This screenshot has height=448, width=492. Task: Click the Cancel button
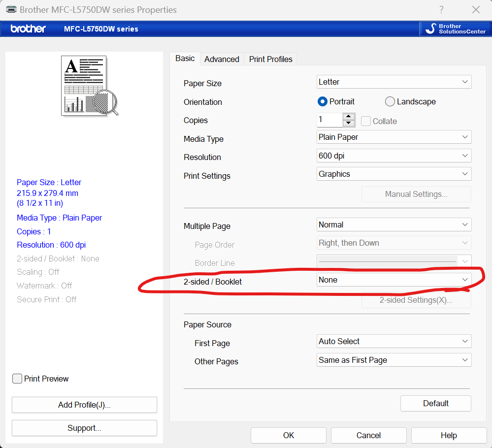369,436
